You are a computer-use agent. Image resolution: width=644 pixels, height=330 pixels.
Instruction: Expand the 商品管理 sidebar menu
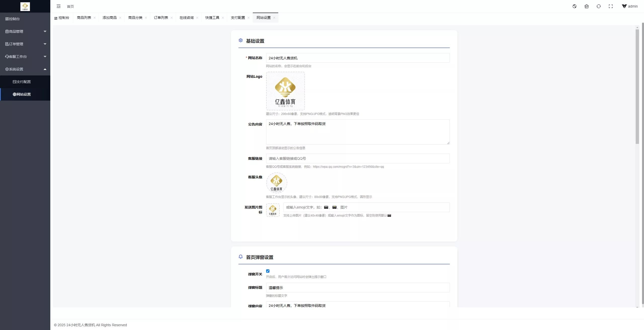[x=25, y=31]
